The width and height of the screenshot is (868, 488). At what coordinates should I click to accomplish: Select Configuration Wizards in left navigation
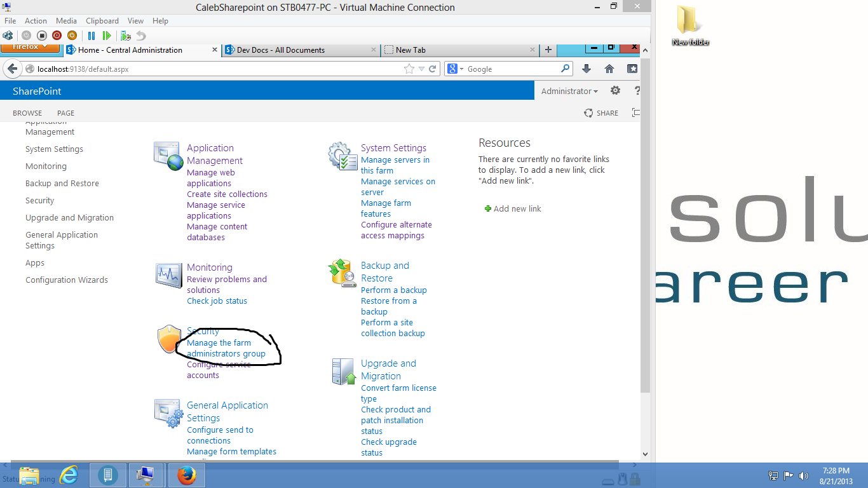[x=67, y=280]
